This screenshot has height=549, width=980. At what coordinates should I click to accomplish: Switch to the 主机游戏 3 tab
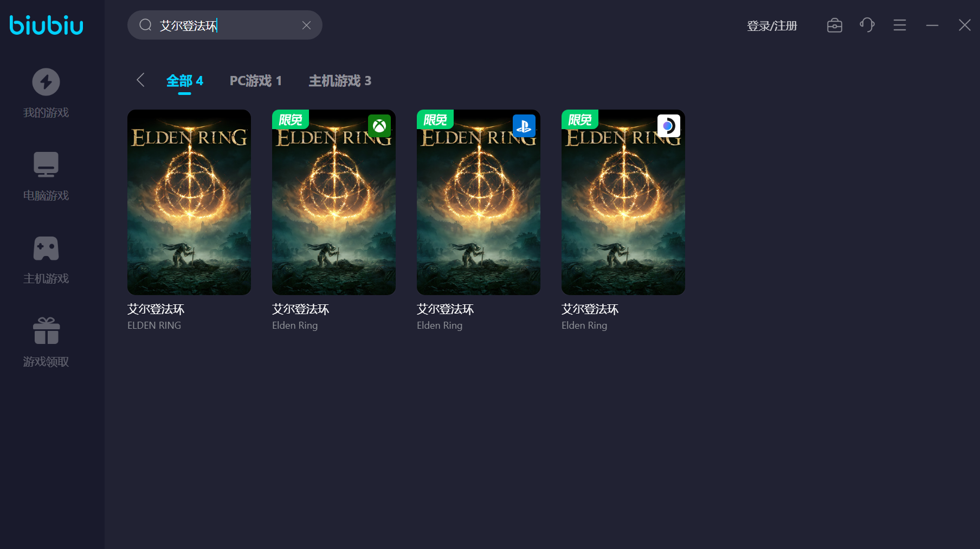point(340,81)
